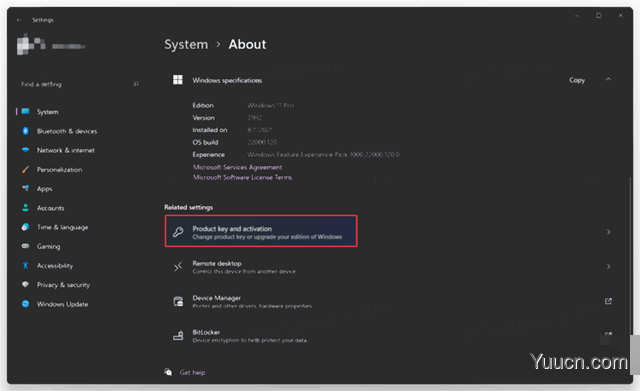Click the Get help icon
Screen dimensions: 640x391
coord(168,372)
